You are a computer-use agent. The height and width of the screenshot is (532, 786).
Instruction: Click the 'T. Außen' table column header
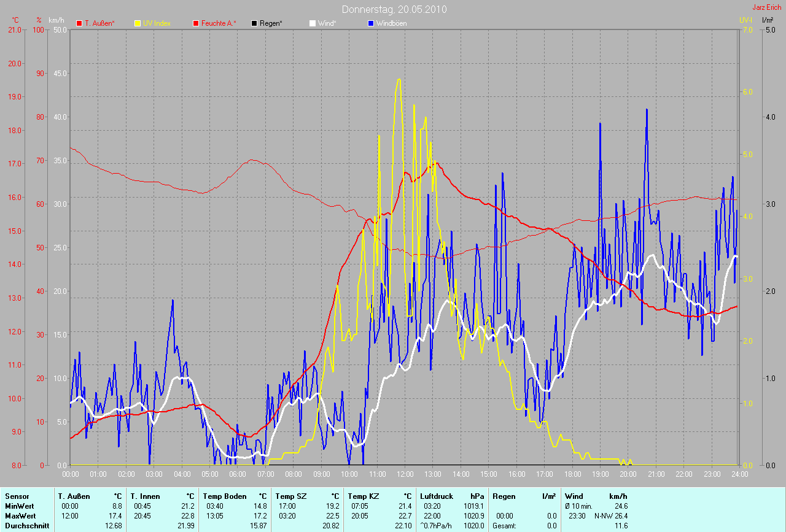point(74,496)
